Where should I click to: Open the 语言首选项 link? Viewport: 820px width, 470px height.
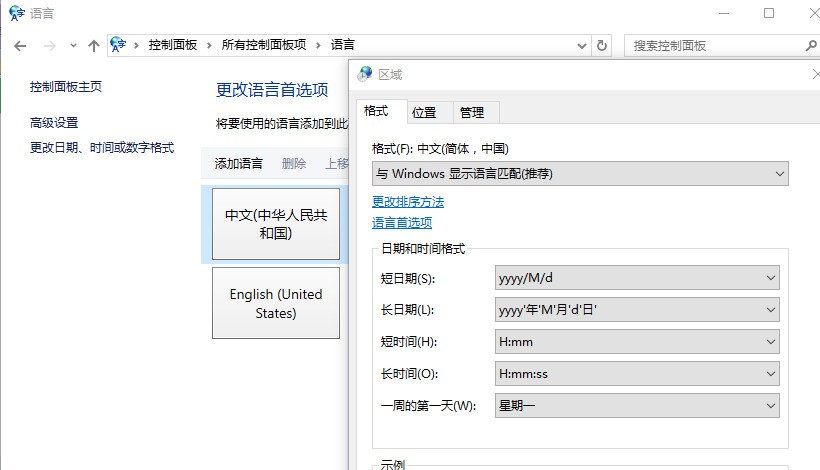402,222
